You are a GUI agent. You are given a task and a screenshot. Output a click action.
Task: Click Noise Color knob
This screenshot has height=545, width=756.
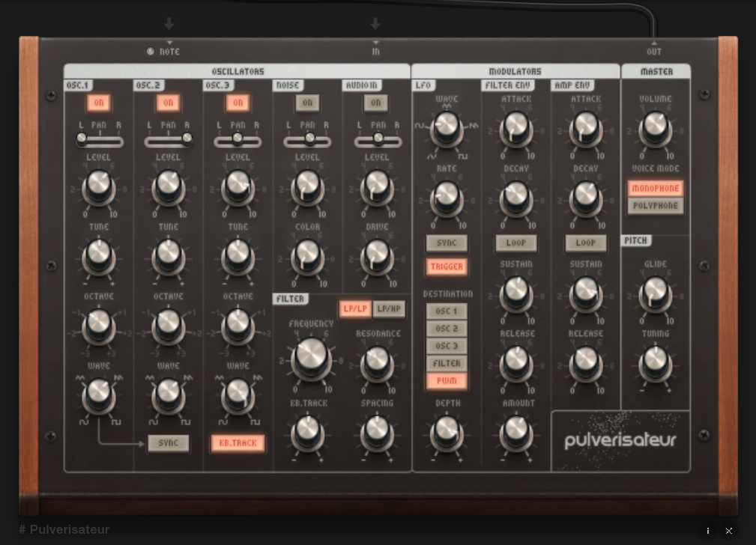(308, 258)
